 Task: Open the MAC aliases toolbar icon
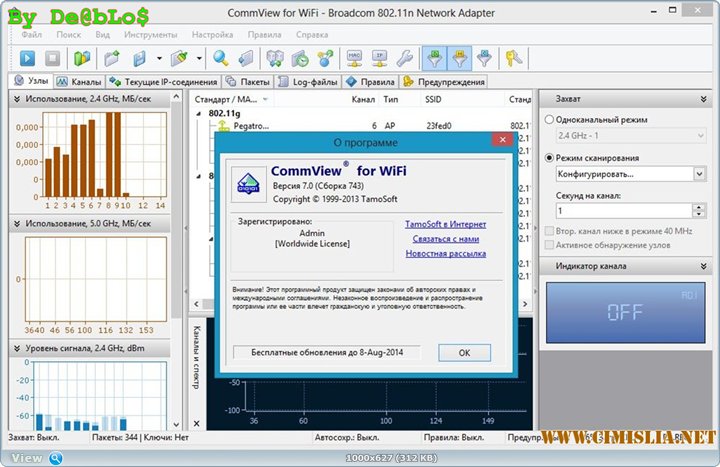pyautogui.click(x=354, y=58)
